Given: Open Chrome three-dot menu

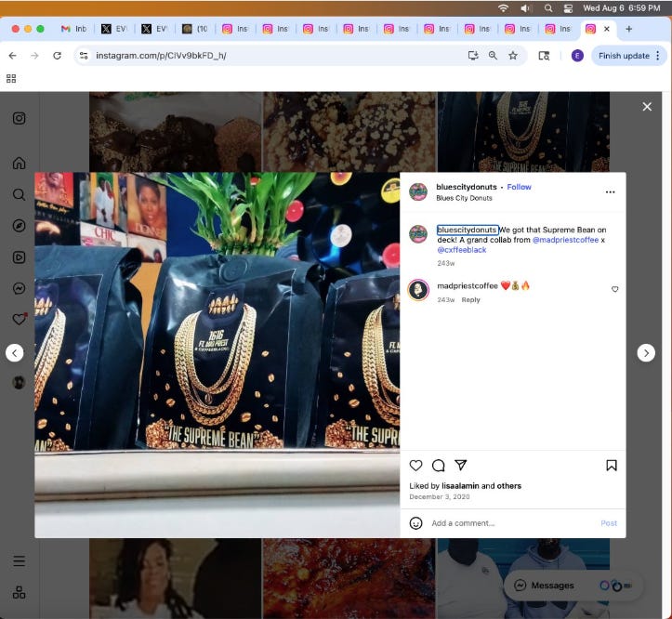Looking at the screenshot, I should tap(658, 56).
